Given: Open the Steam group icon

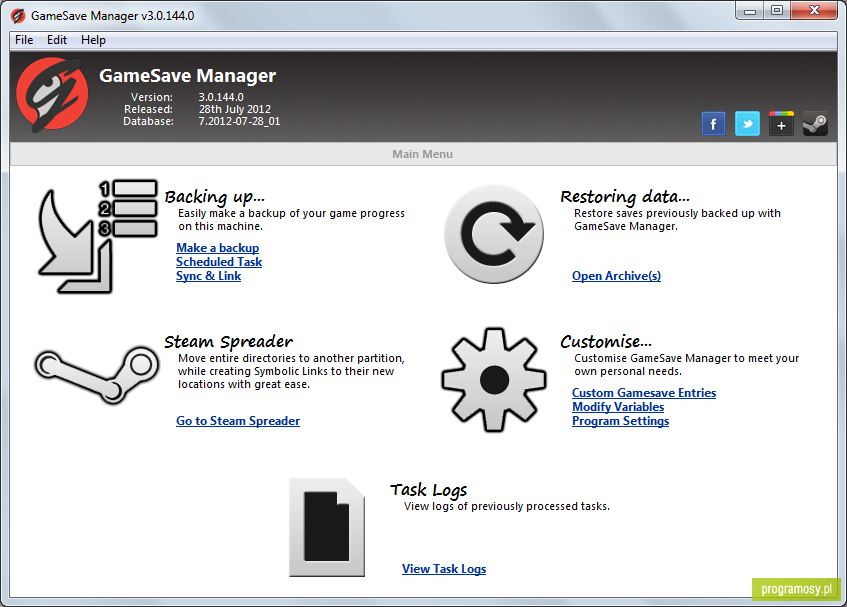Looking at the screenshot, I should [815, 124].
